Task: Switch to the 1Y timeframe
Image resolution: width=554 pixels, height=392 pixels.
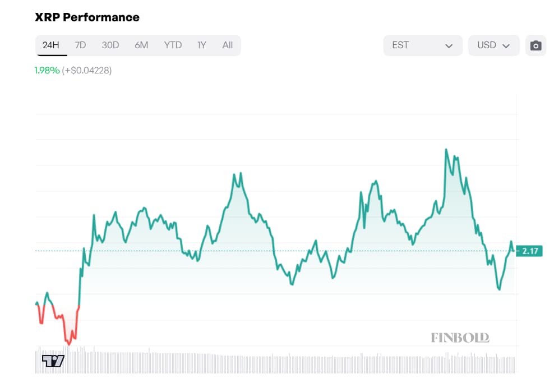Action: point(201,45)
